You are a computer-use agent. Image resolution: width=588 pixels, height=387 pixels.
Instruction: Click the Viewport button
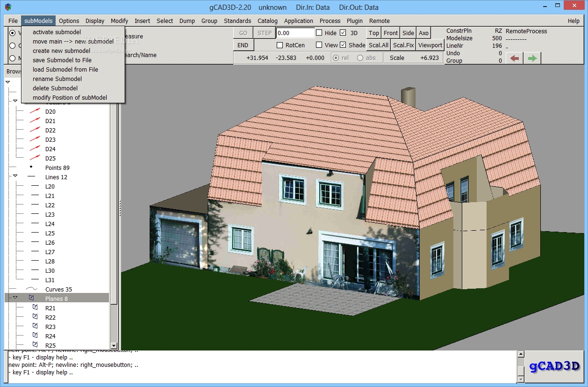coord(430,45)
